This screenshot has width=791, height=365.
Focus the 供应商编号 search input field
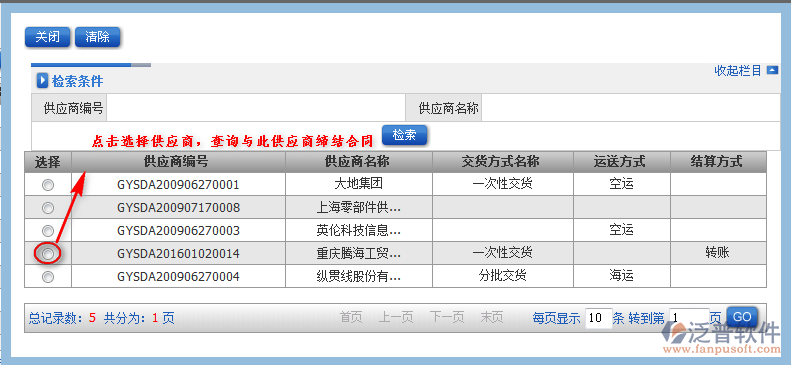(256, 107)
